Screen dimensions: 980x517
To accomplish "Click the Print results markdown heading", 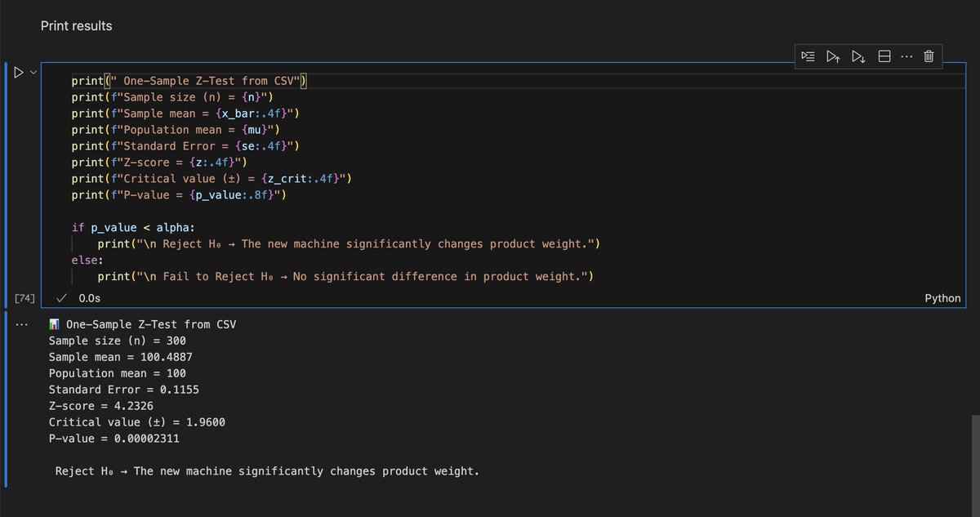I will coord(77,26).
